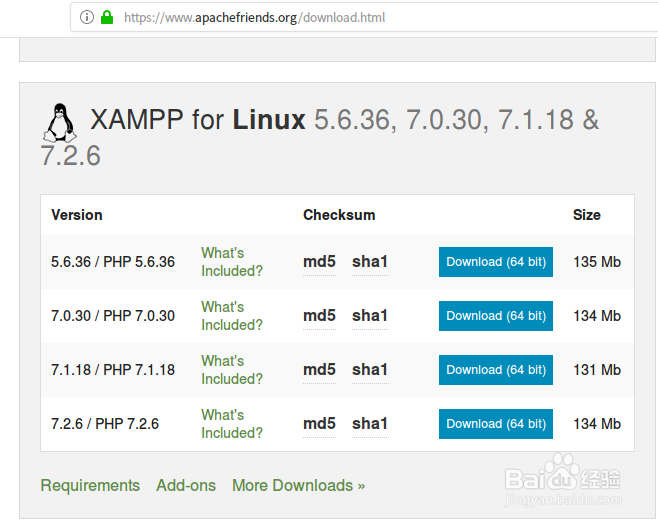Click the address bar URL field

363,18
